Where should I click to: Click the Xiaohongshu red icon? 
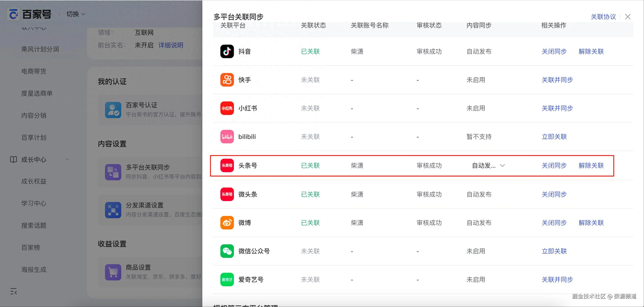[x=227, y=108]
